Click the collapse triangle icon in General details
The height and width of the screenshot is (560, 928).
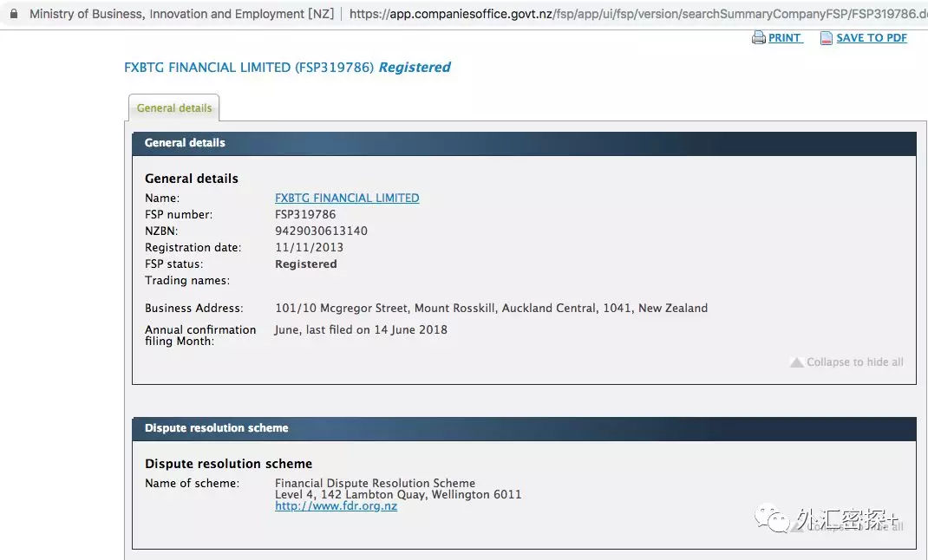(x=796, y=362)
